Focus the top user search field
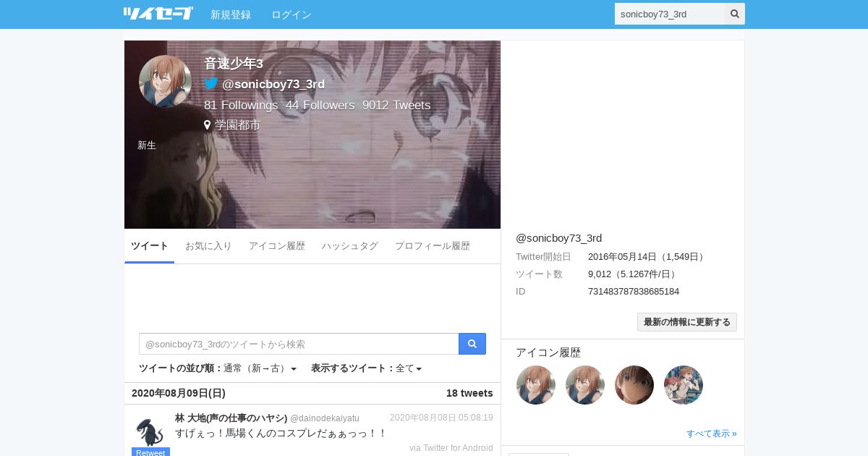The height and width of the screenshot is (456, 868). pyautogui.click(x=670, y=14)
